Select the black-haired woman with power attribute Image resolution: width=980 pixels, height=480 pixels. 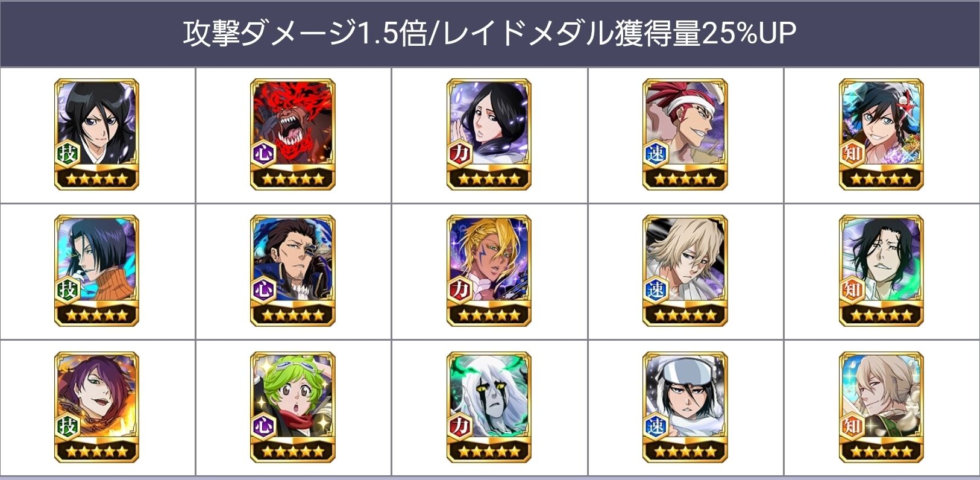coord(489,134)
